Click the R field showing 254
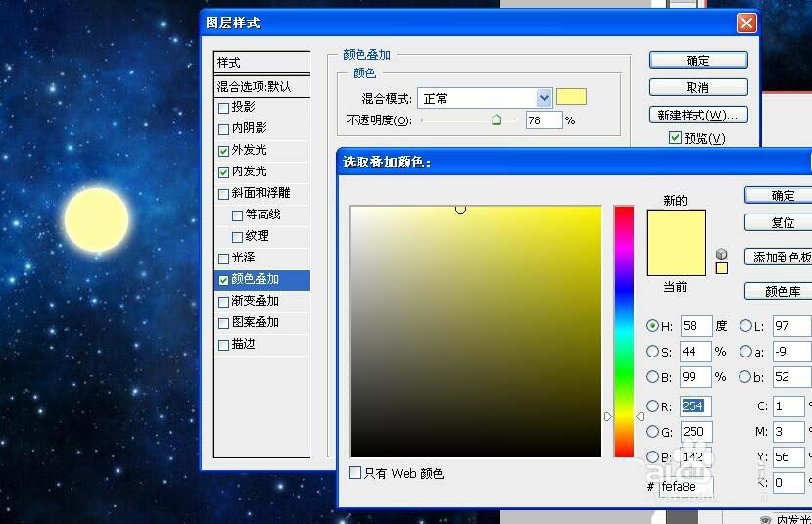The width and height of the screenshot is (812, 524). pyautogui.click(x=696, y=405)
